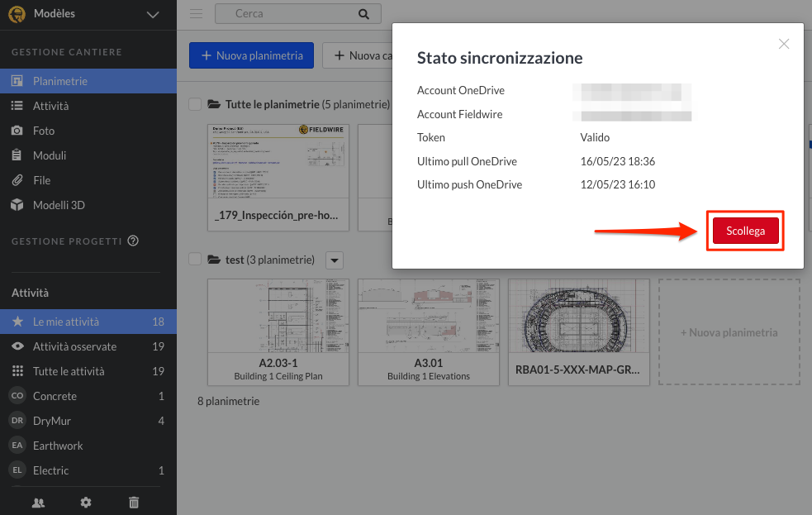Open the people icon at sidebar bottom
812x515 pixels.
click(38, 502)
